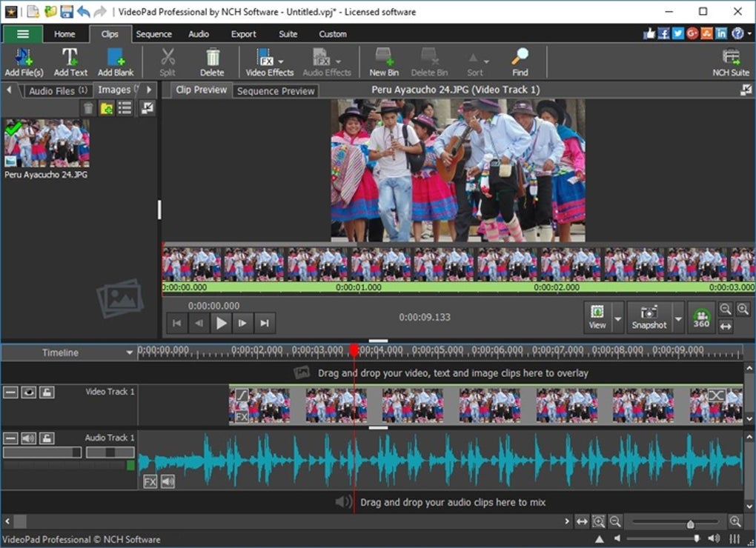Open the Video Effects dropdown arrow

(281, 61)
